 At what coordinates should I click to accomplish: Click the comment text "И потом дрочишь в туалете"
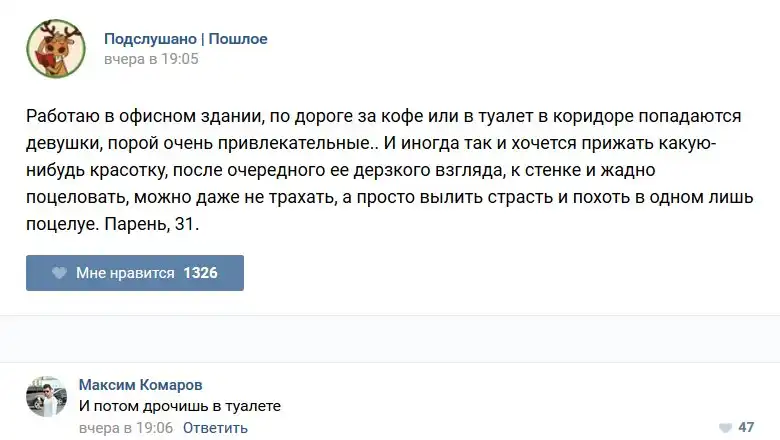[179, 406]
